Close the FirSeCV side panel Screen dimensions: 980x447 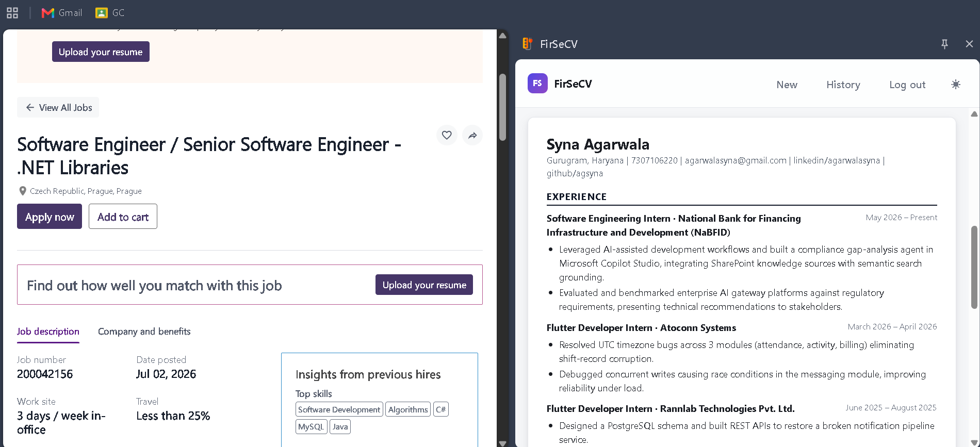969,44
